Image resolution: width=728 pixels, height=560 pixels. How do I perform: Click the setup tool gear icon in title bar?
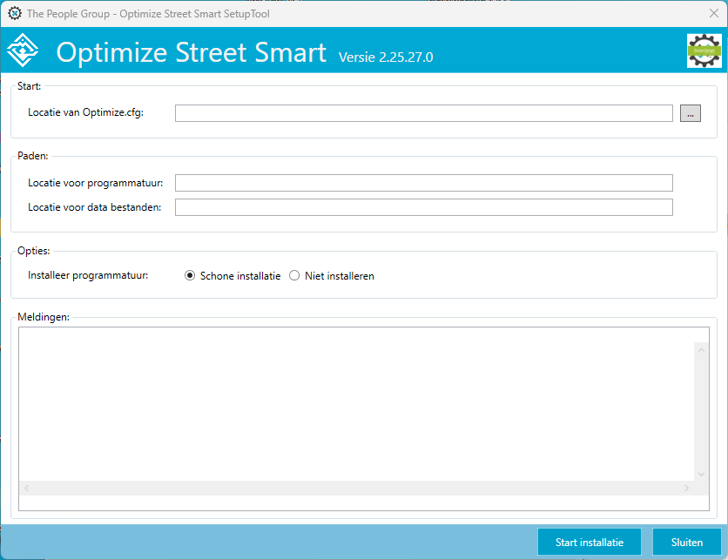15,13
